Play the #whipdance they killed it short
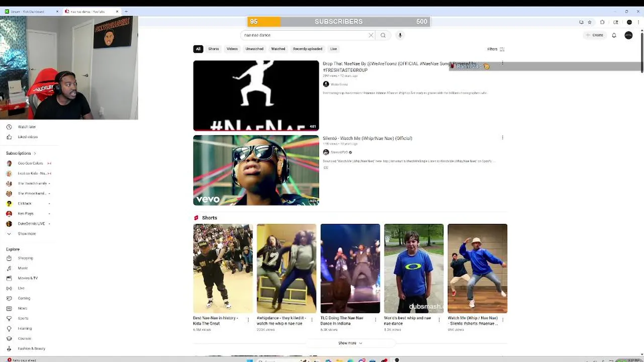The height and width of the screenshot is (362, 644). coord(287,268)
